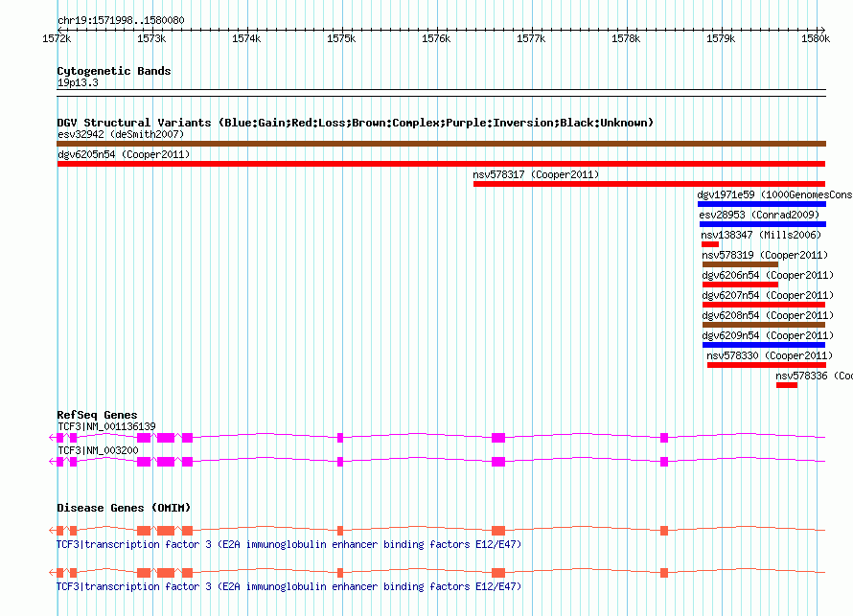Click the dgv6208n54 (Cooper2011) label

768,315
